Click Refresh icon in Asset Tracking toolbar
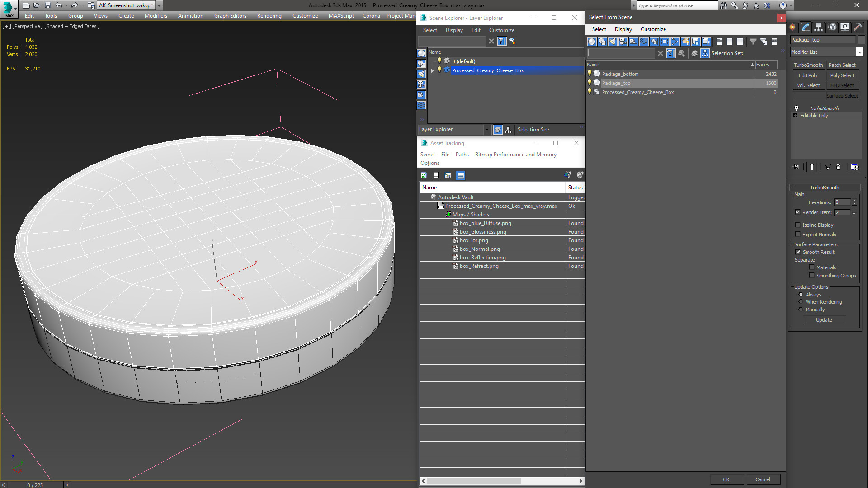 (424, 175)
